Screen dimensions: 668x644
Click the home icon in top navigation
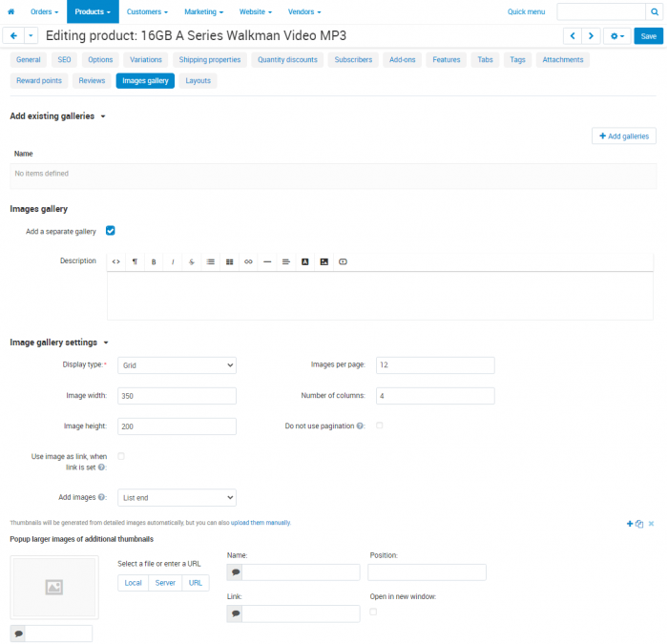pos(11,11)
